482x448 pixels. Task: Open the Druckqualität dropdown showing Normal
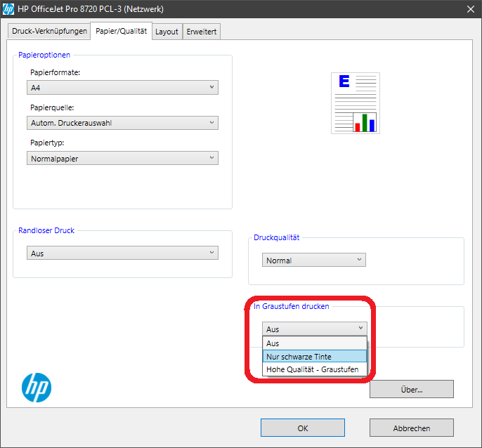point(314,260)
